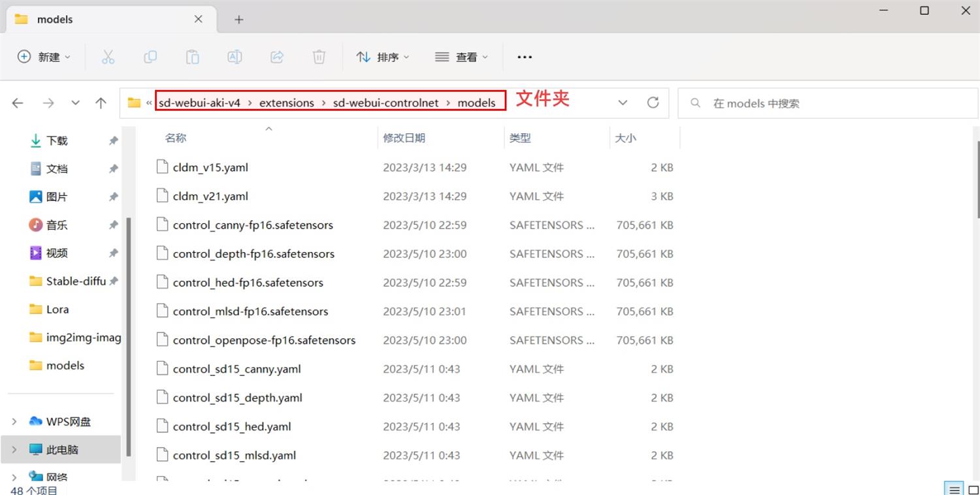Viewport: 980px width, 495px height.
Task: Open the 查看 view options dropdown
Action: tap(461, 57)
